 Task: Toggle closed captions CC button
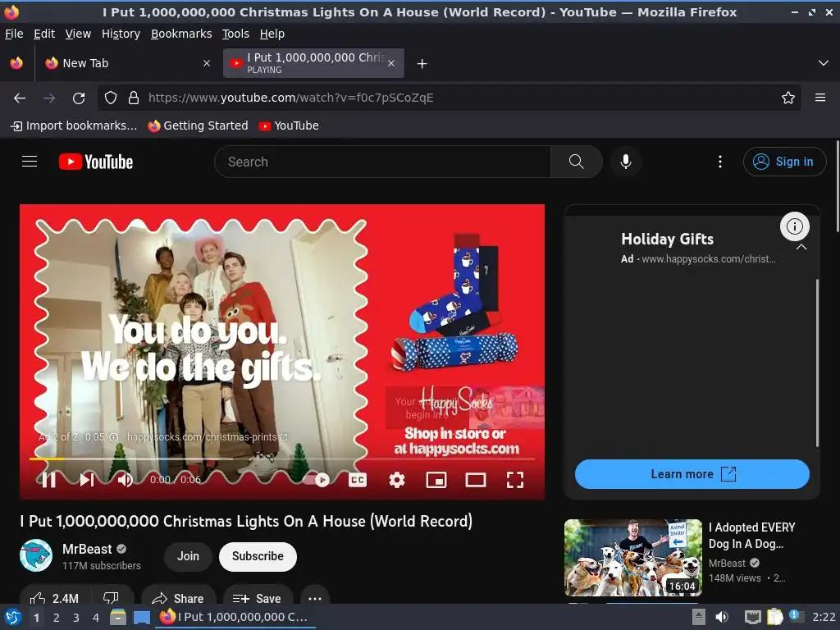pyautogui.click(x=358, y=479)
